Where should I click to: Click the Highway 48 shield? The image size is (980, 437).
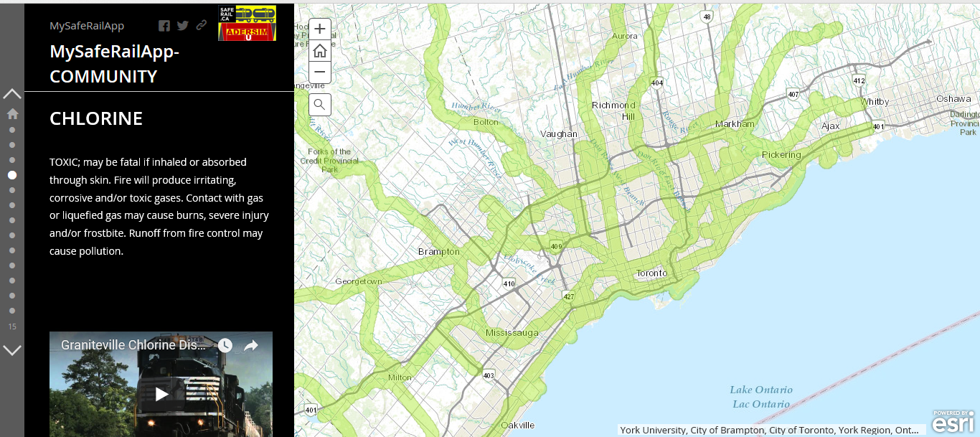[707, 17]
